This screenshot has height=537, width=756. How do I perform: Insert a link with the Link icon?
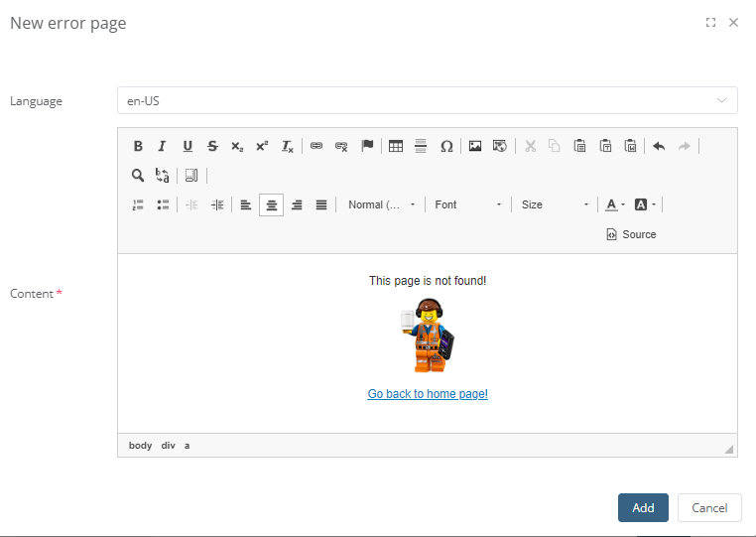coord(316,146)
